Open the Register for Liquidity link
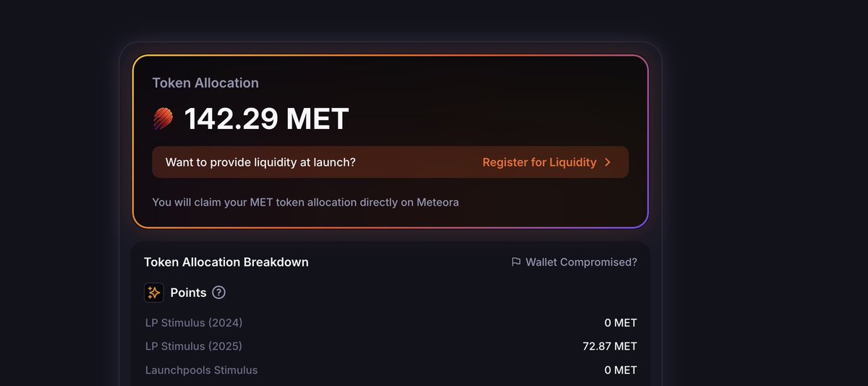The height and width of the screenshot is (386, 868). tap(539, 162)
